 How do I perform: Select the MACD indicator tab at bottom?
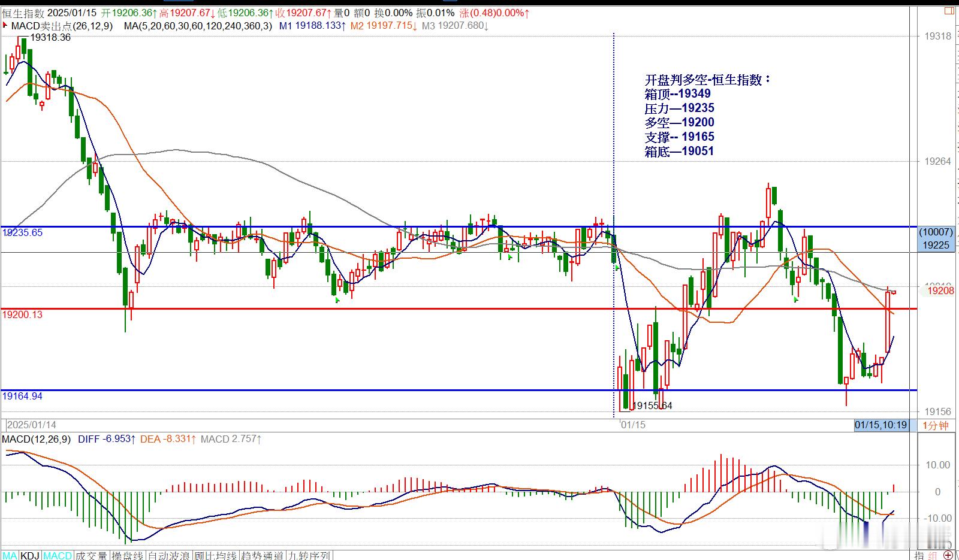[58, 555]
